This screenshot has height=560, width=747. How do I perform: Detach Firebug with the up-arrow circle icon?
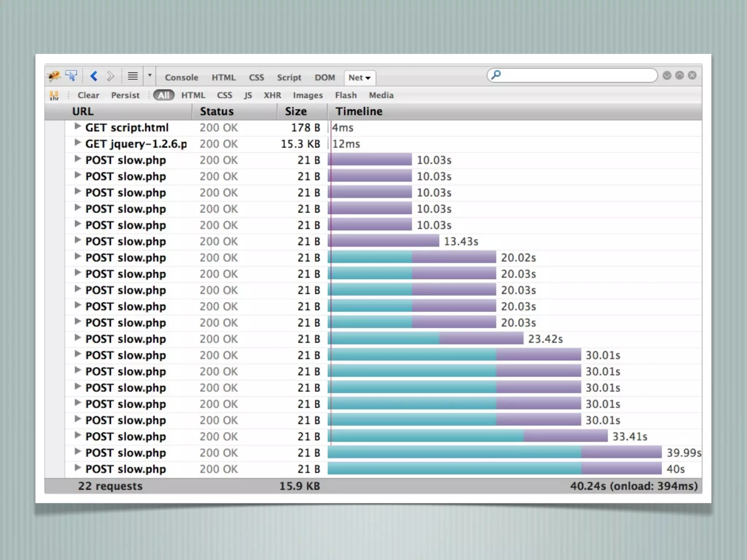coord(680,75)
